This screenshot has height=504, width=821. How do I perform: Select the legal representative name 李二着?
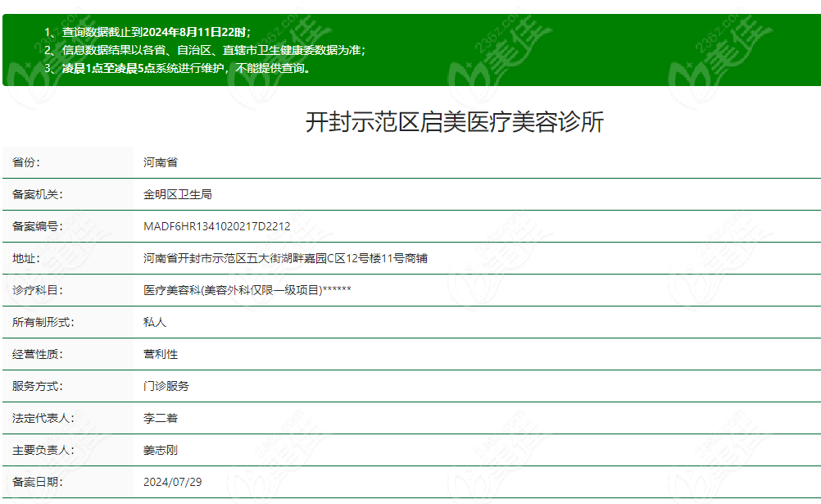(161, 418)
